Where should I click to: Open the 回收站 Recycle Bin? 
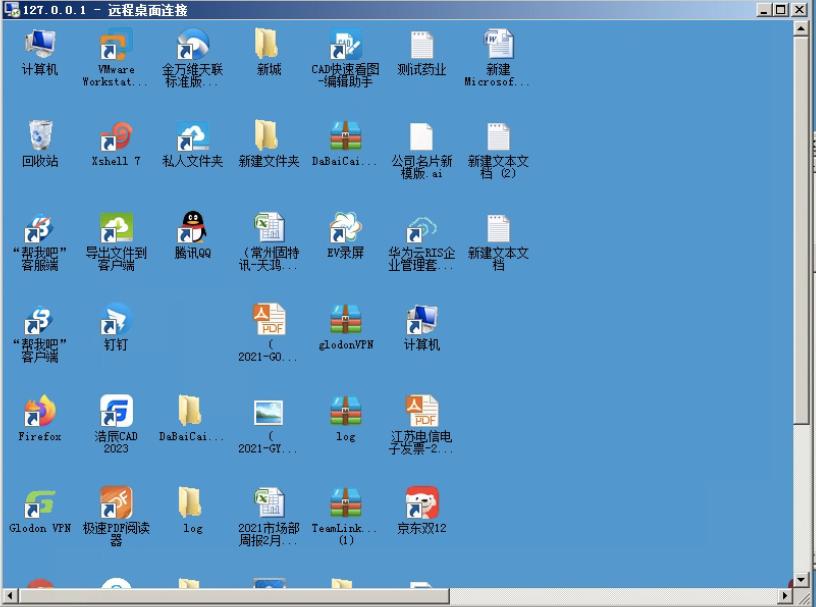(40, 142)
